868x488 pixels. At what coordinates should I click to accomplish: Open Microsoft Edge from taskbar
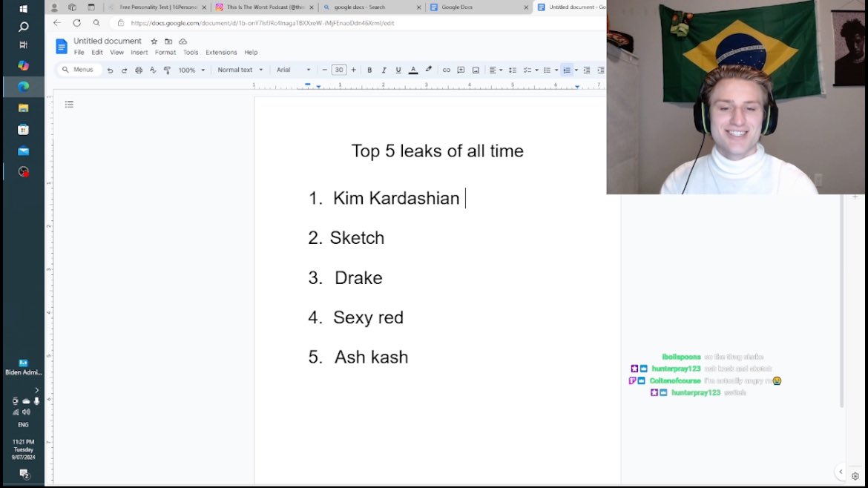coord(23,86)
